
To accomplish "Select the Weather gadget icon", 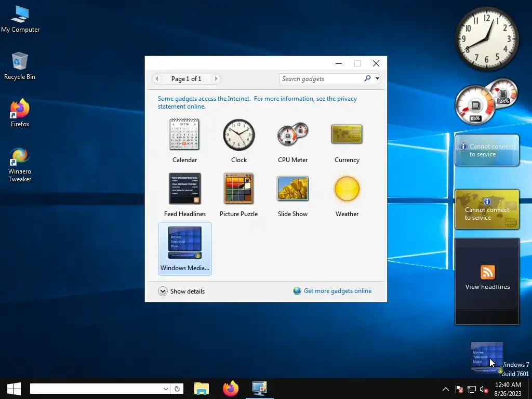I will (x=347, y=188).
